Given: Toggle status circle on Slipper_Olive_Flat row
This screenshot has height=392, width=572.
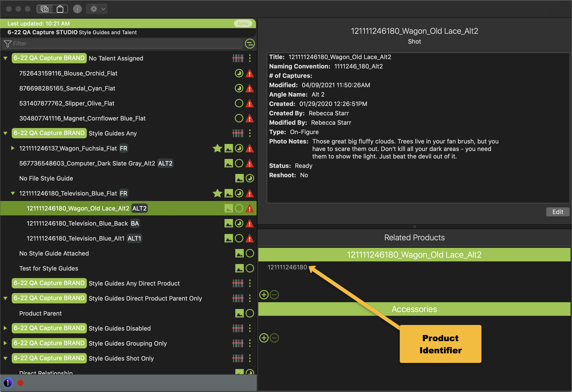Looking at the screenshot, I should pos(239,103).
